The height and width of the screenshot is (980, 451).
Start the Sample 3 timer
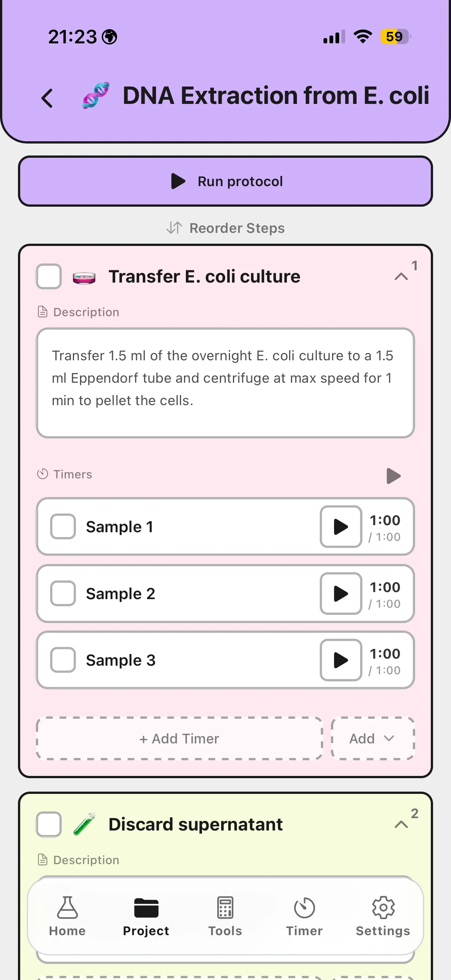pyautogui.click(x=341, y=660)
